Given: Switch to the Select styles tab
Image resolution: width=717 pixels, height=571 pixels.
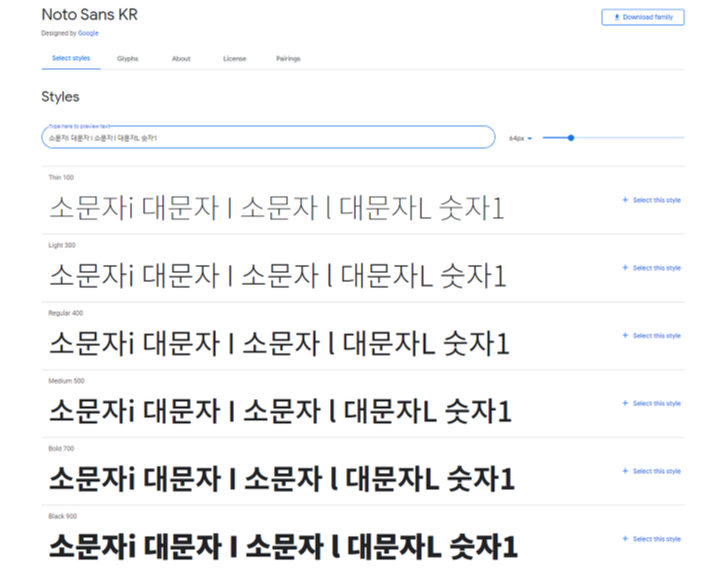Looking at the screenshot, I should point(71,58).
